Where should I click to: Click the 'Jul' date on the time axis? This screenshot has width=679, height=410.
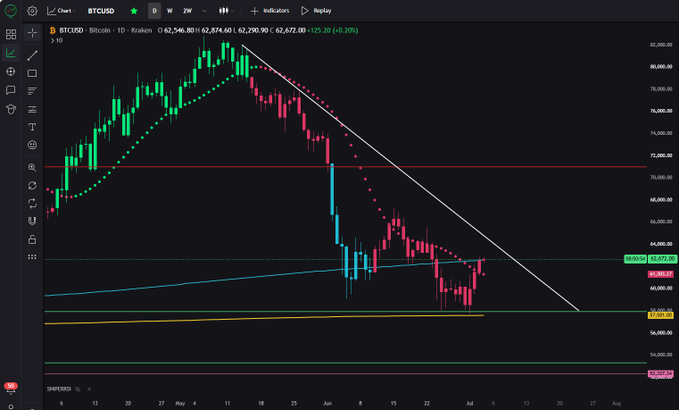469,403
